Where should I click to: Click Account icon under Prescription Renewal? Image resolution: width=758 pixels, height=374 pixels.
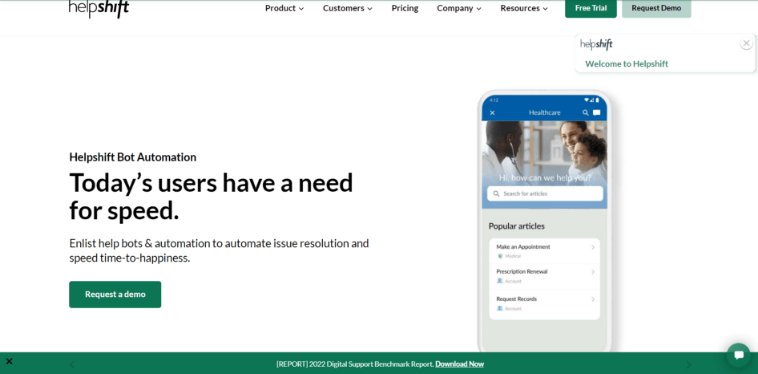(x=500, y=281)
